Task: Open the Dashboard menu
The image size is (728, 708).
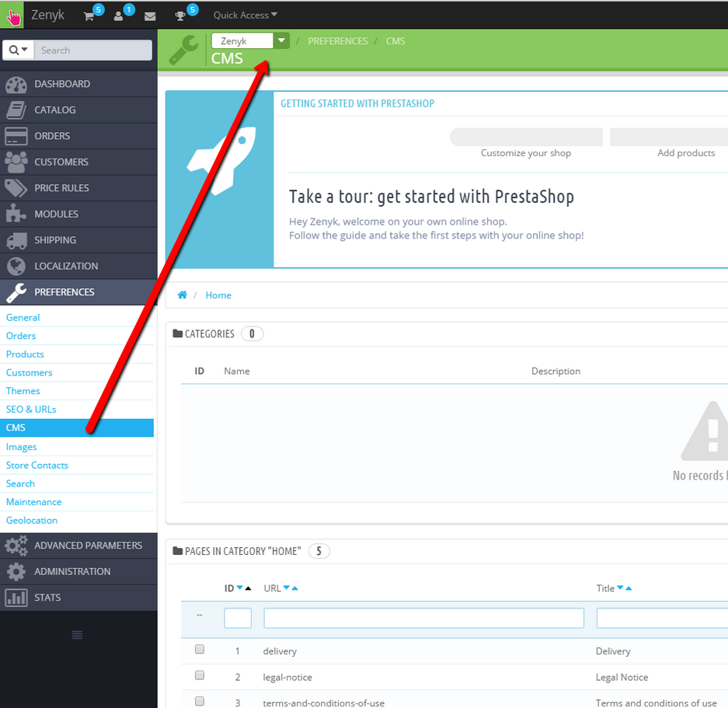Action: pos(78,84)
